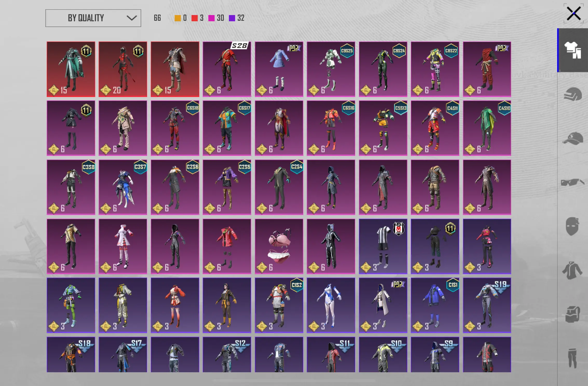Select the S28 red outfit thumbnail
Image resolution: width=588 pixels, height=386 pixels.
pos(227,69)
